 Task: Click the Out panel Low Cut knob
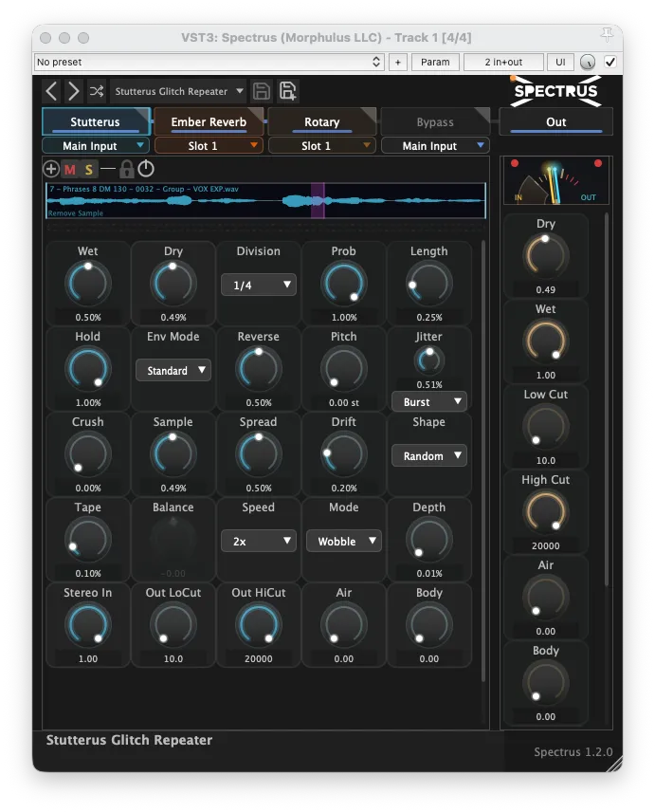[x=546, y=427]
